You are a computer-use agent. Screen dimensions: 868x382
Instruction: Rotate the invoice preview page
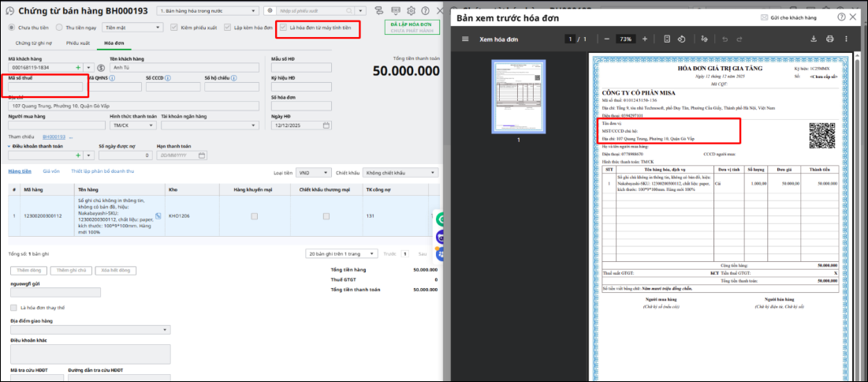point(682,39)
